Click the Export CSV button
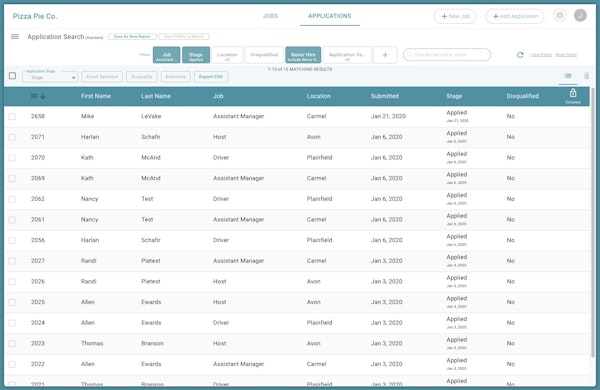Viewport: 600px width, 390px height. 211,77
